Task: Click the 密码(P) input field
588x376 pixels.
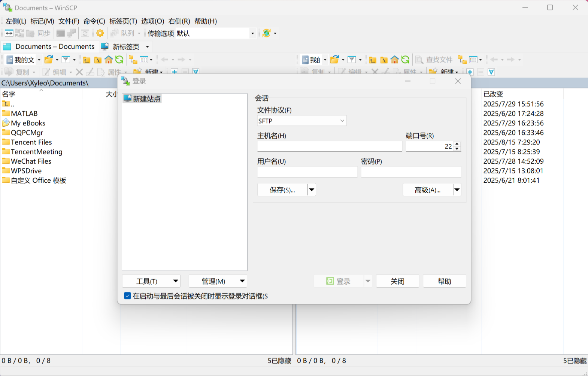Action: [x=411, y=172]
